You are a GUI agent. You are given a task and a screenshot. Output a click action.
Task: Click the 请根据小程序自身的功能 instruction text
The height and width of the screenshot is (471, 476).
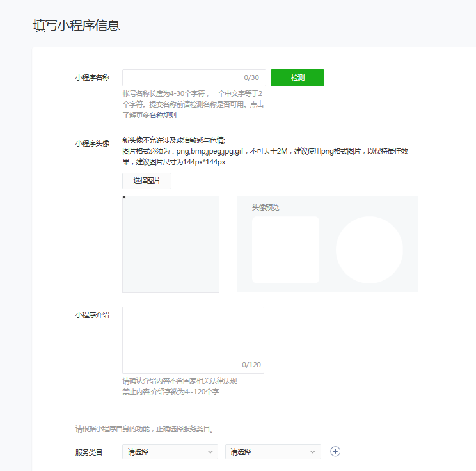[145, 429]
